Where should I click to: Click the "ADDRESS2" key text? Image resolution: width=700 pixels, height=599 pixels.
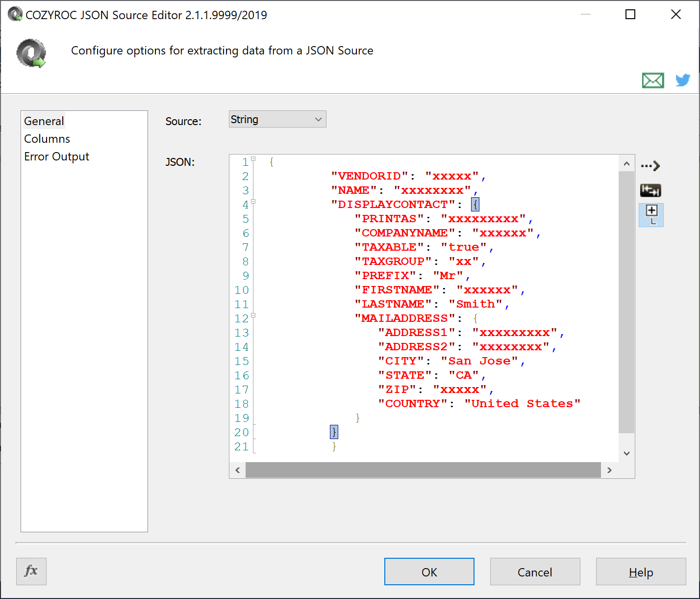point(417,347)
